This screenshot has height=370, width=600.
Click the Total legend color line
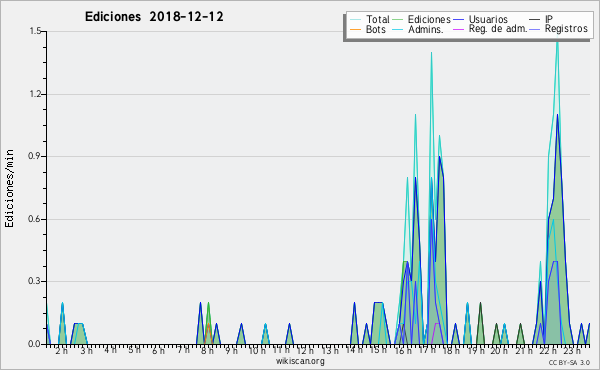coord(355,20)
